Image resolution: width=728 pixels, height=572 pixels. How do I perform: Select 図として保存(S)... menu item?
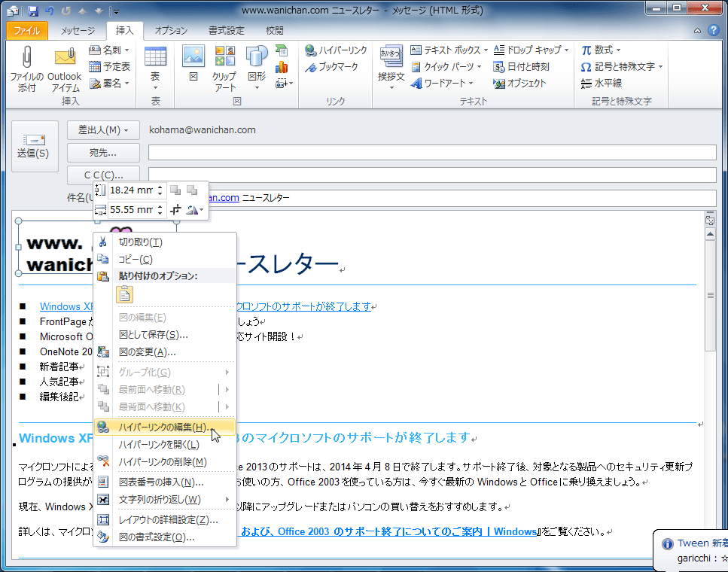[x=165, y=335]
